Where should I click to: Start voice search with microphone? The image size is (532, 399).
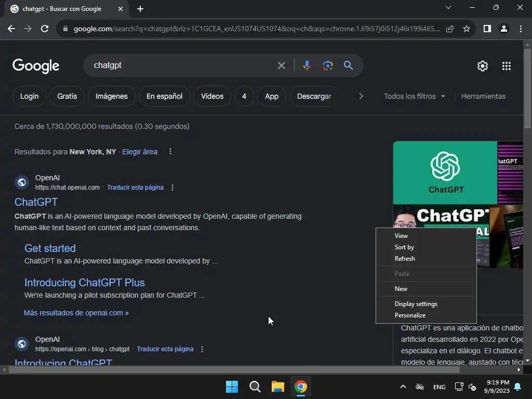(307, 65)
